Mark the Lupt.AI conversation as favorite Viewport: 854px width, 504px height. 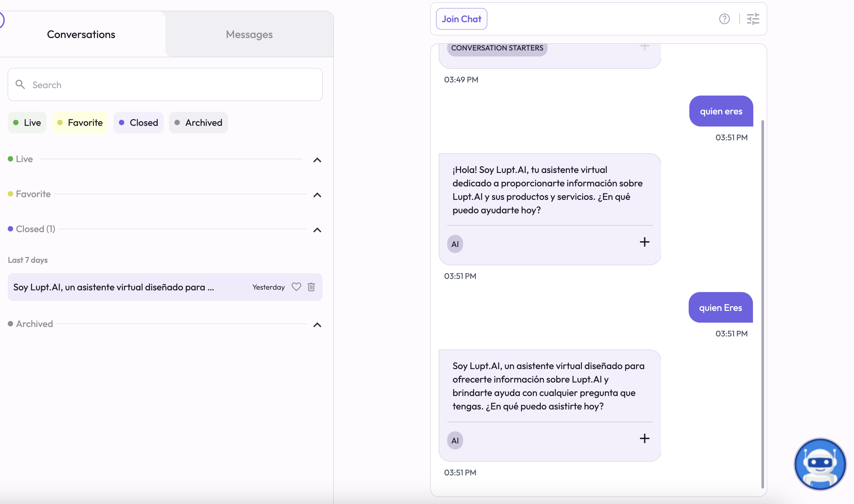(296, 287)
